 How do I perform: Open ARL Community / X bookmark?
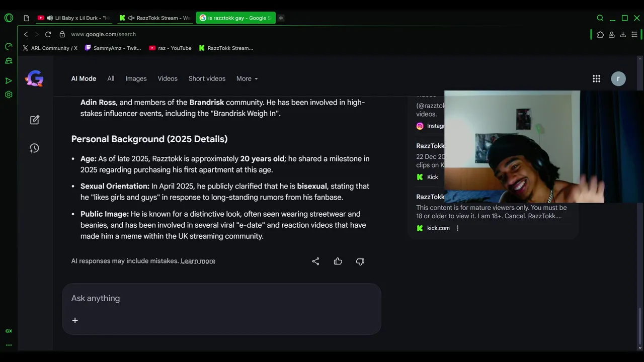[x=50, y=48]
